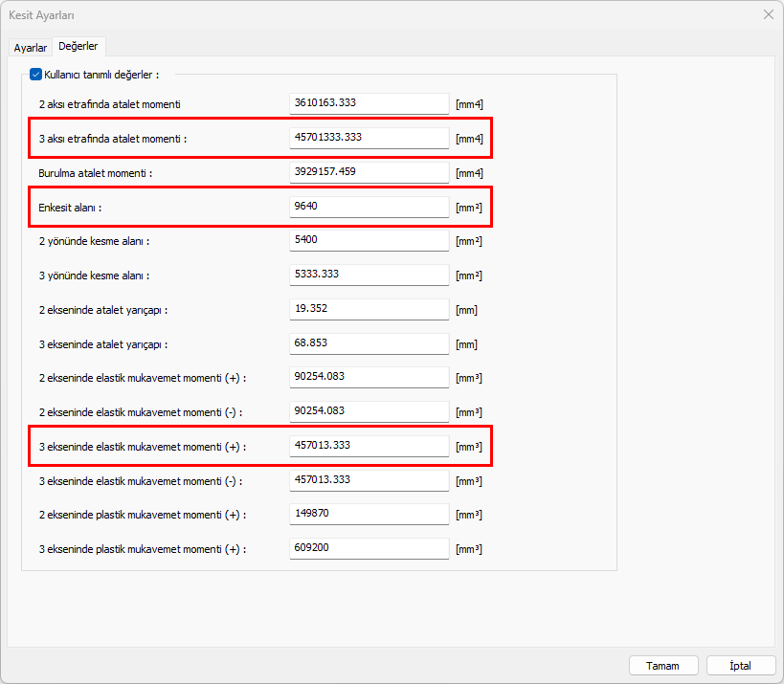Select 3 ekseninde elastik mukavemet momenti (+) field
The height and width of the screenshot is (684, 784).
pos(369,446)
